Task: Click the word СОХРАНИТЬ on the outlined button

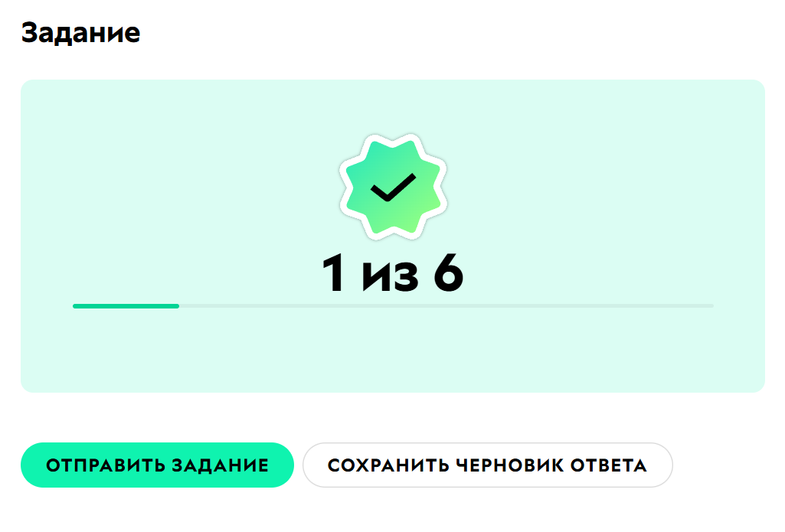Action: coord(388,465)
